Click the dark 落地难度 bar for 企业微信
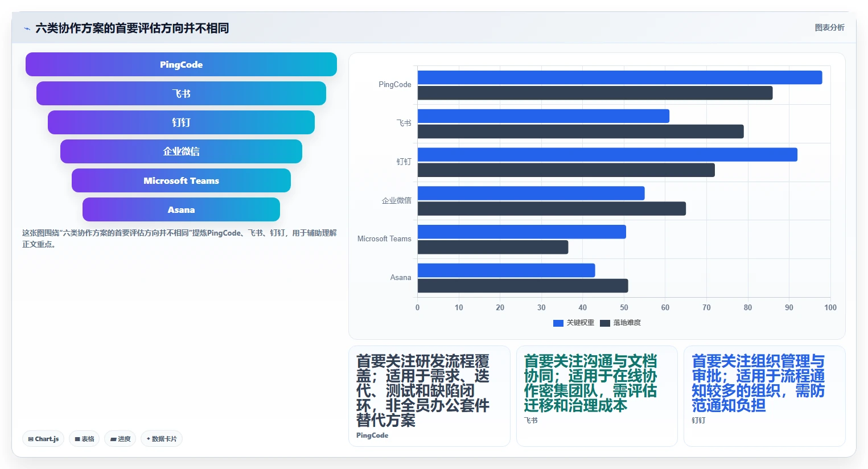The height and width of the screenshot is (469, 868). [552, 208]
